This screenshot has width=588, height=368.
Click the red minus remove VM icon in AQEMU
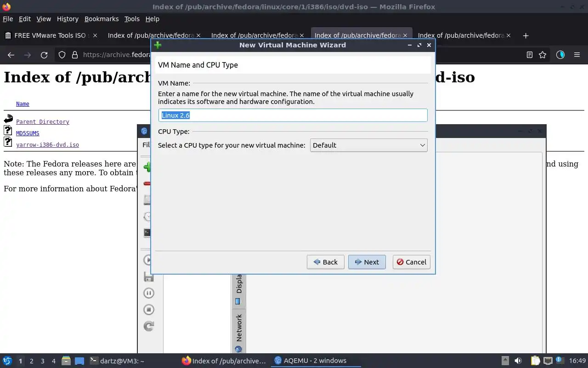(x=147, y=184)
